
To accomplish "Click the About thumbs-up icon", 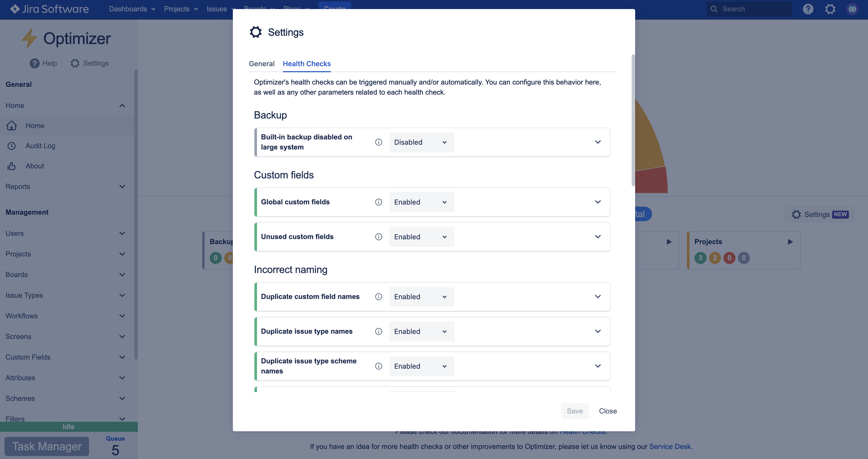I will pyautogui.click(x=12, y=166).
